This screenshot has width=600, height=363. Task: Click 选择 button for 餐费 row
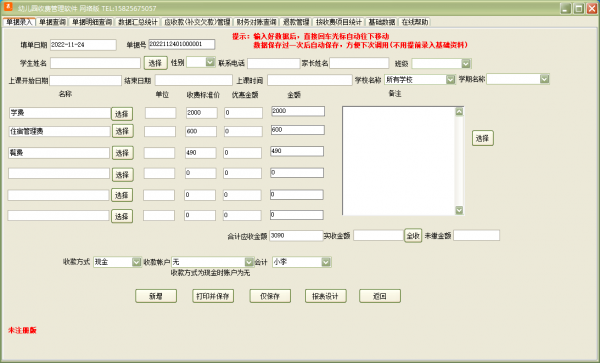tap(122, 153)
